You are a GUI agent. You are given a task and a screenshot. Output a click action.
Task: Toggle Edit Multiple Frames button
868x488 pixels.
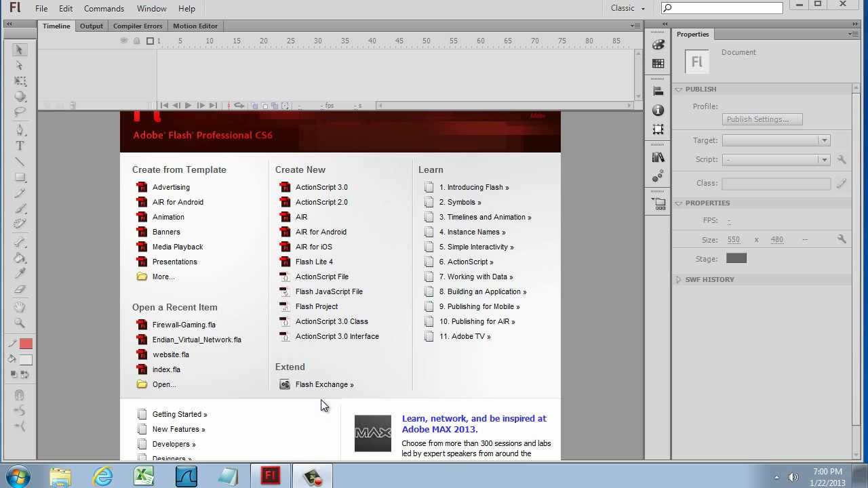point(275,106)
